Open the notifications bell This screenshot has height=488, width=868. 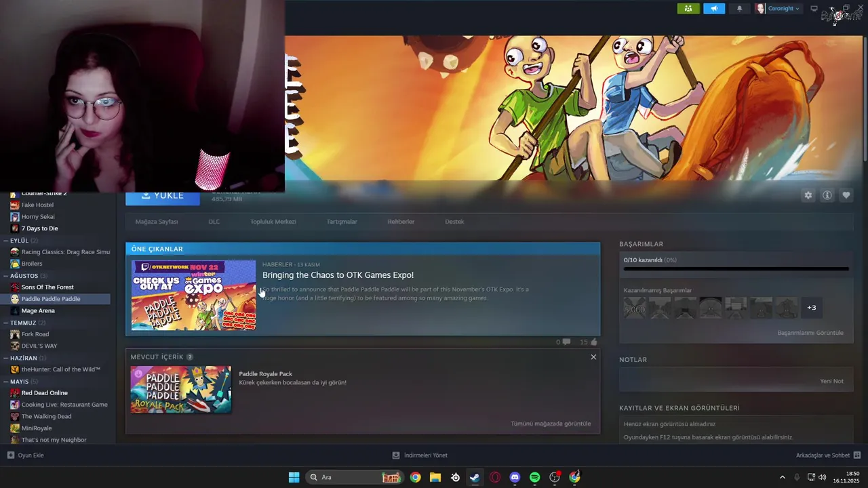pyautogui.click(x=739, y=9)
